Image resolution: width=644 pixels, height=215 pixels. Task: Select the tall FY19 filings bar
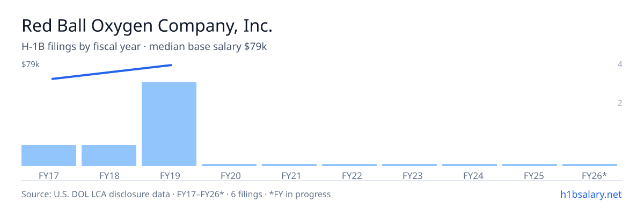tap(169, 124)
